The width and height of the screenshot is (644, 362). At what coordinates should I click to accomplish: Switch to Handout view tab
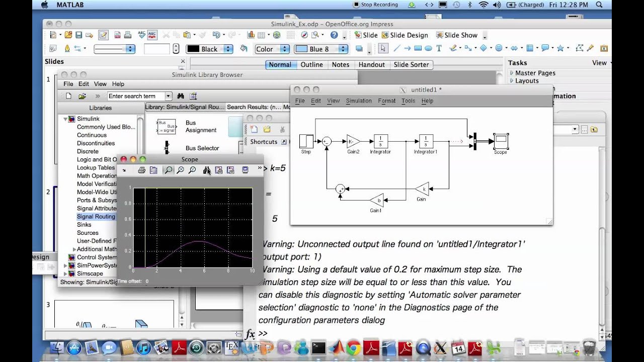coord(372,64)
